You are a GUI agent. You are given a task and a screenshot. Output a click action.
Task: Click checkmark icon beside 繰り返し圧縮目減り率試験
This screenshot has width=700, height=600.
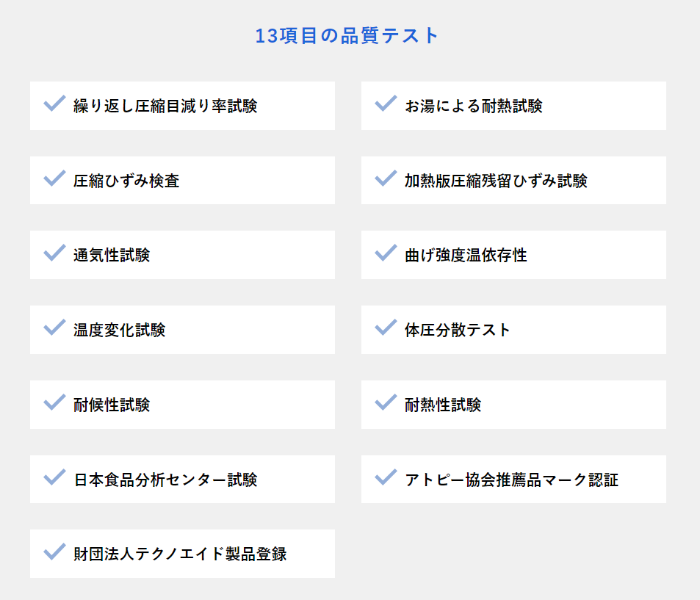click(55, 104)
